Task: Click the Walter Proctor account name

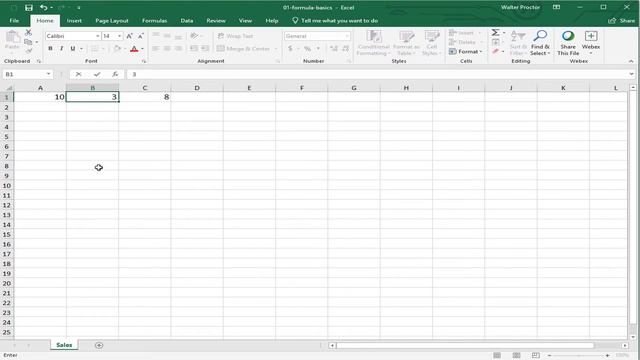Action: tap(520, 7)
